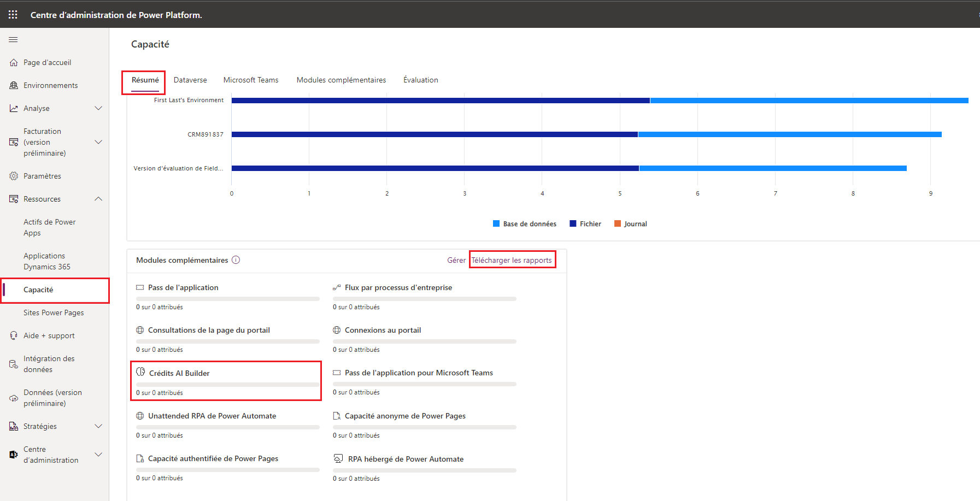Image resolution: width=980 pixels, height=501 pixels.
Task: Click the Unattended RPA de Power Automate label
Action: point(212,416)
